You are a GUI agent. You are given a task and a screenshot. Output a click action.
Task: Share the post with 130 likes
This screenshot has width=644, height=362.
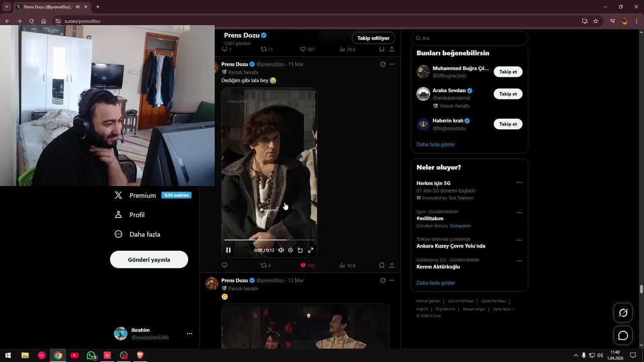click(x=392, y=265)
